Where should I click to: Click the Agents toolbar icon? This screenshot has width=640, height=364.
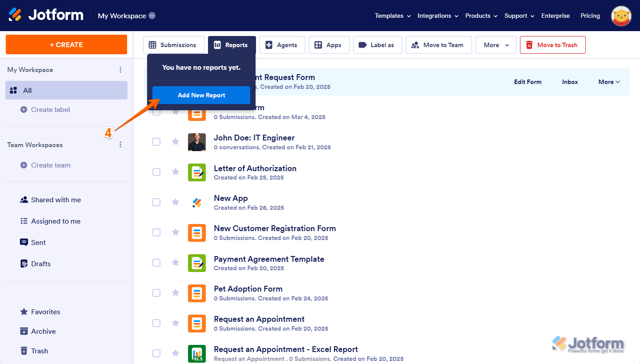pos(268,45)
